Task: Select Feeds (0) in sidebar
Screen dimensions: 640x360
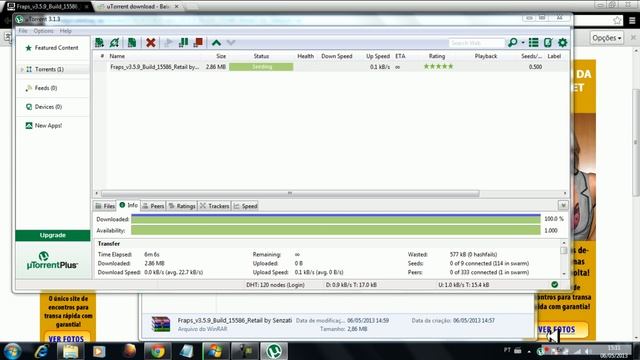Action: (x=52, y=88)
